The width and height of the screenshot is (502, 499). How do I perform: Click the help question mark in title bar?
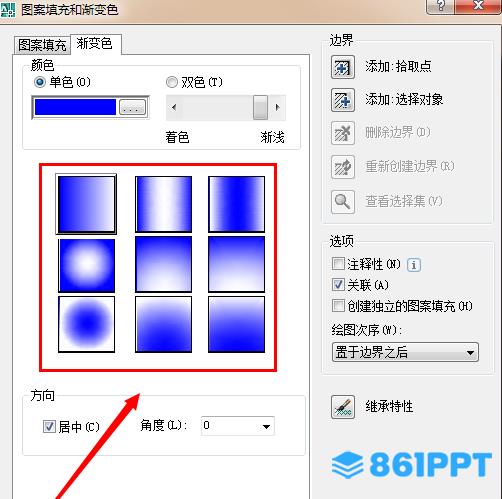[x=441, y=6]
